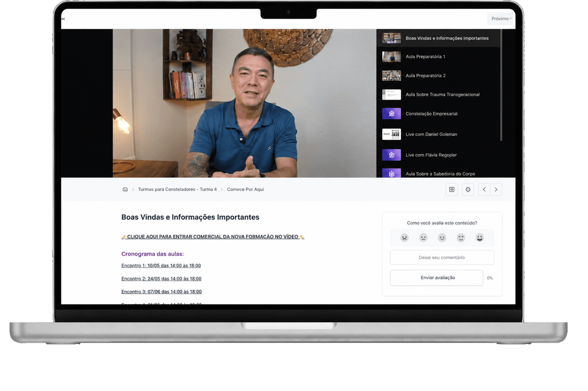Rate content with neutral smile face
This screenshot has width=588, height=391.
[x=442, y=237]
